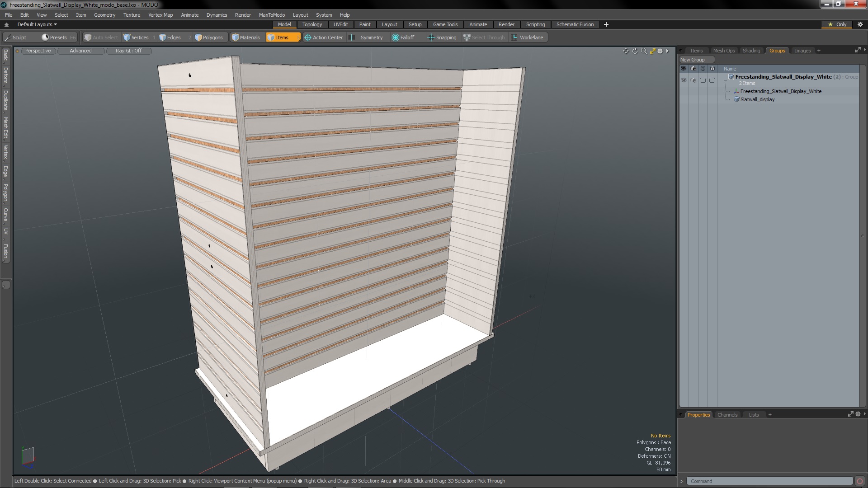This screenshot has width=868, height=488.
Task: Toggle visibility eye of Freestanding_Slatwall_Display_White group
Action: coord(684,80)
